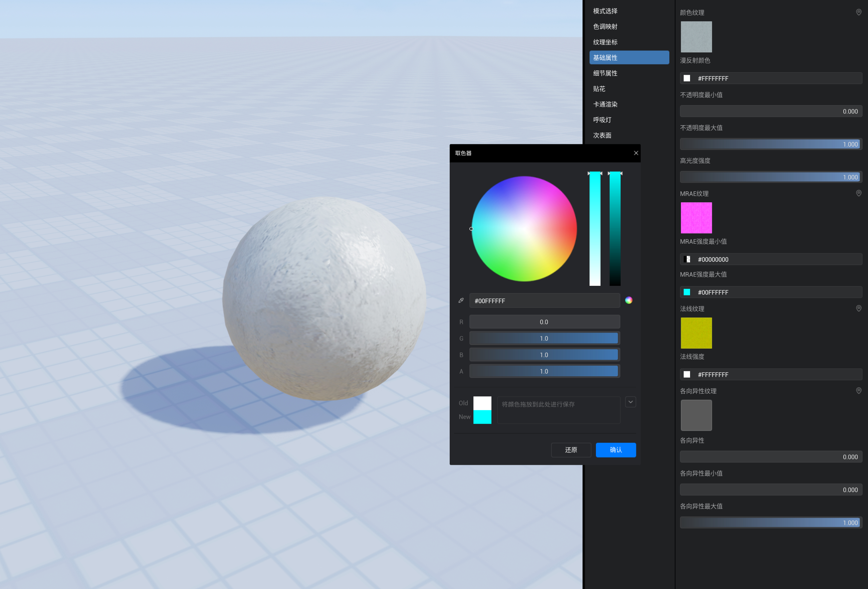The height and width of the screenshot is (589, 868).
Task: Click the MRAE强度最大值 cyan swatch
Action: (x=686, y=292)
